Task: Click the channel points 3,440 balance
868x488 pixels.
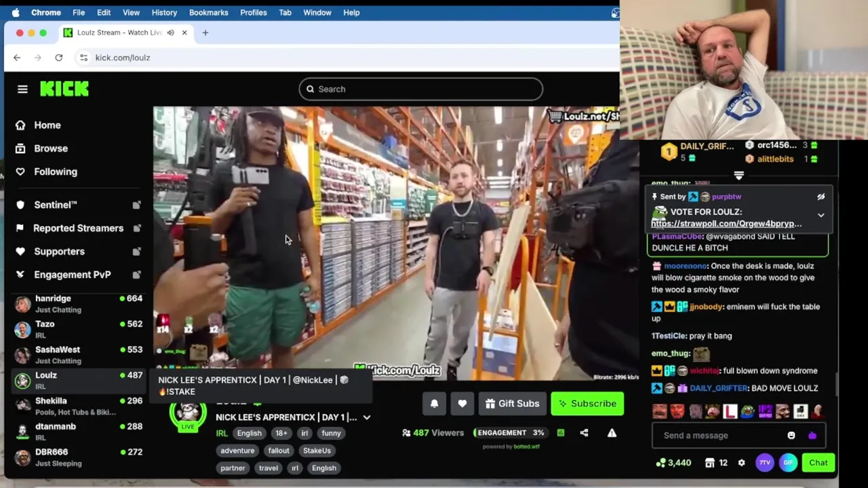Action: coord(674,463)
